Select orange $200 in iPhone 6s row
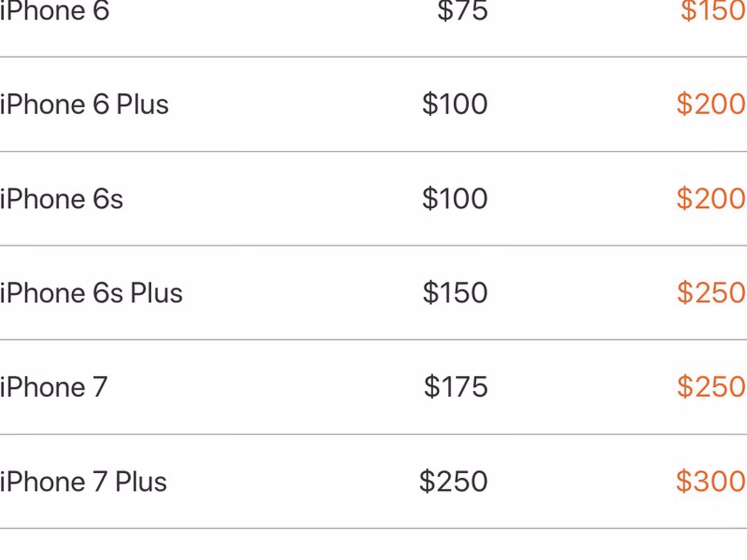This screenshot has height=560, width=747. (711, 199)
